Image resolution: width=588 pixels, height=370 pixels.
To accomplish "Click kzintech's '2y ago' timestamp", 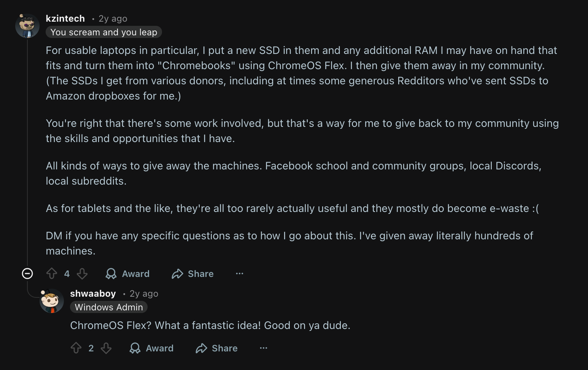I will click(x=113, y=19).
